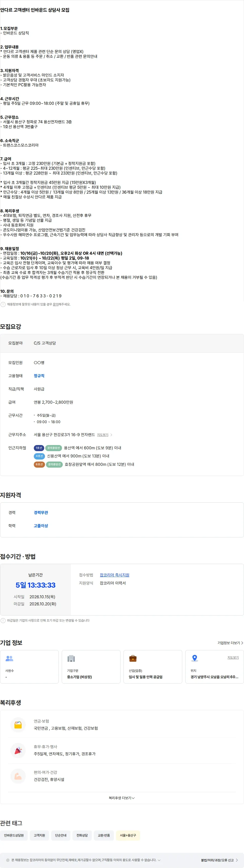Click the 1호선 subway line badge
244x868 pixels.
[x=39, y=448]
